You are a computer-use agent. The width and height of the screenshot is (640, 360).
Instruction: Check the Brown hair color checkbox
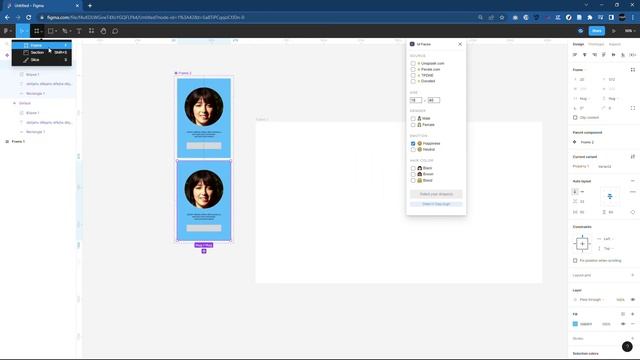coord(413,174)
